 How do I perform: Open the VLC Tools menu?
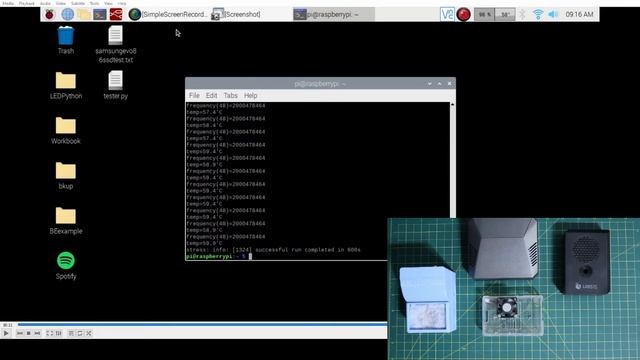pos(94,3)
